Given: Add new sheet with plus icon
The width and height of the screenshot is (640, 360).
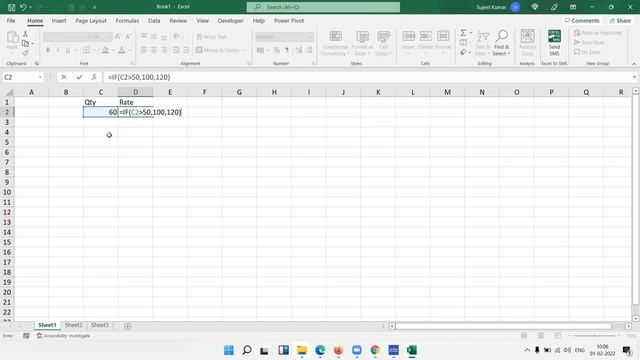Looking at the screenshot, I should (x=128, y=326).
